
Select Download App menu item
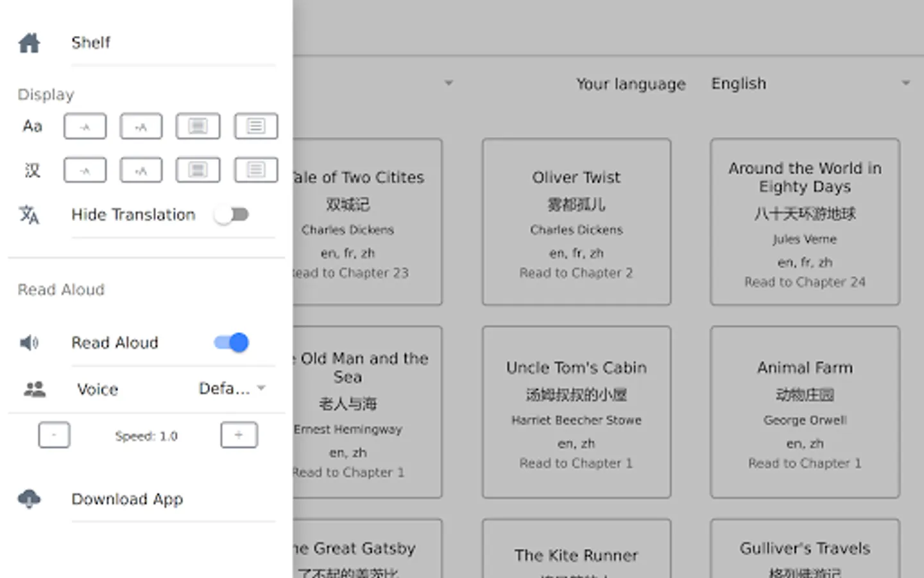click(x=127, y=499)
